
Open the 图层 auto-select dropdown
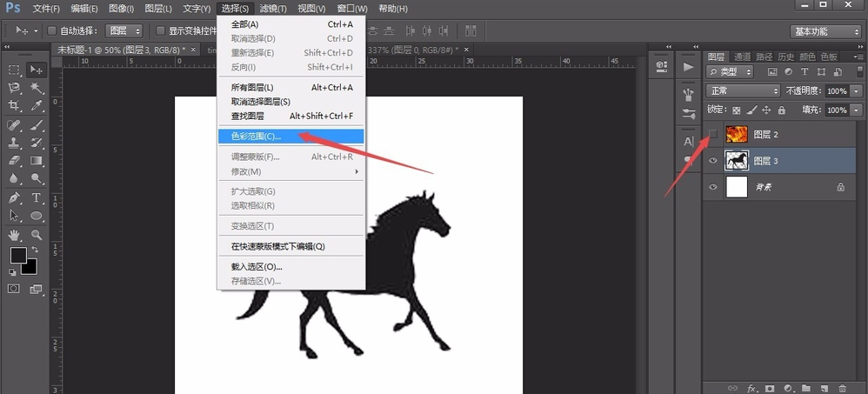coord(124,31)
